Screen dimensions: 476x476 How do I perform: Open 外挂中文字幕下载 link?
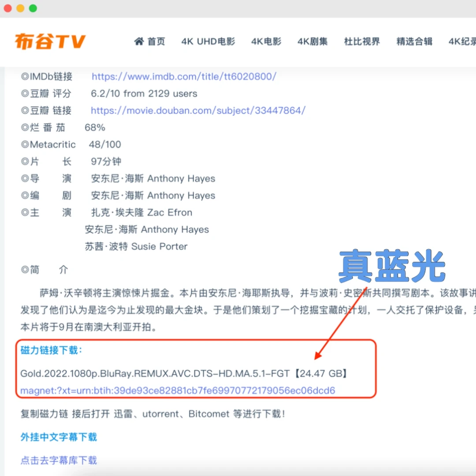click(59, 437)
